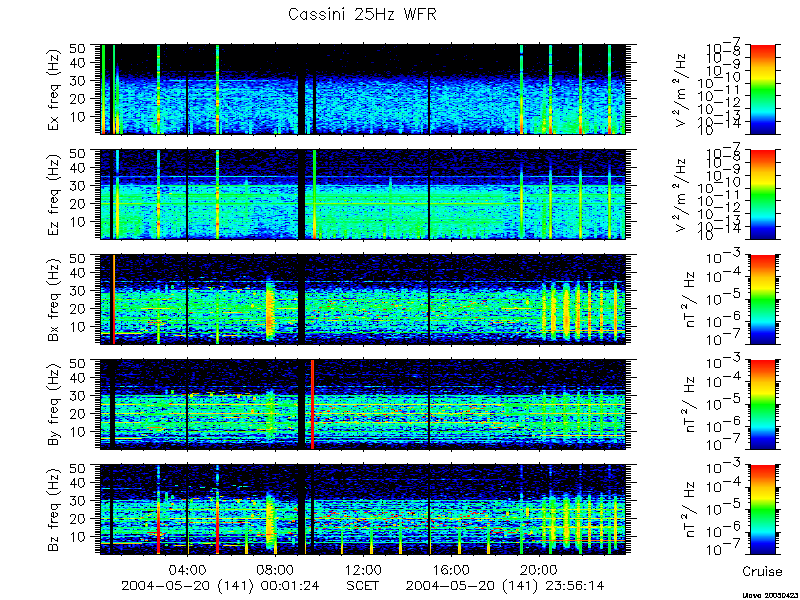Click the "SCET" label below the axis
This screenshot has width=800, height=600.
363,585
